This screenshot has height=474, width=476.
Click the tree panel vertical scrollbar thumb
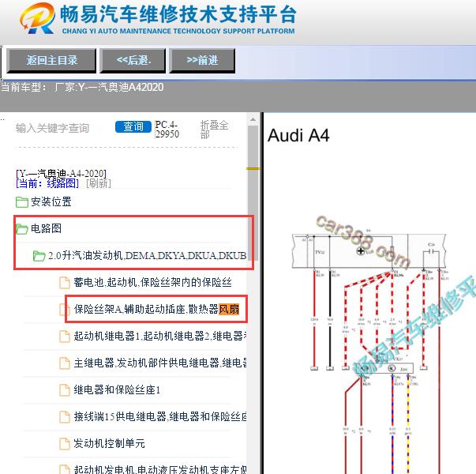[253, 193]
